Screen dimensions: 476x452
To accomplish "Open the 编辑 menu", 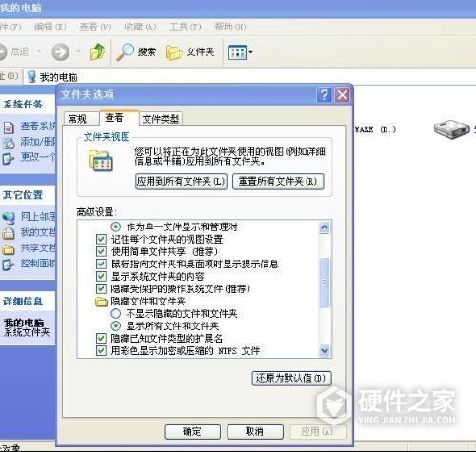I will point(50,27).
